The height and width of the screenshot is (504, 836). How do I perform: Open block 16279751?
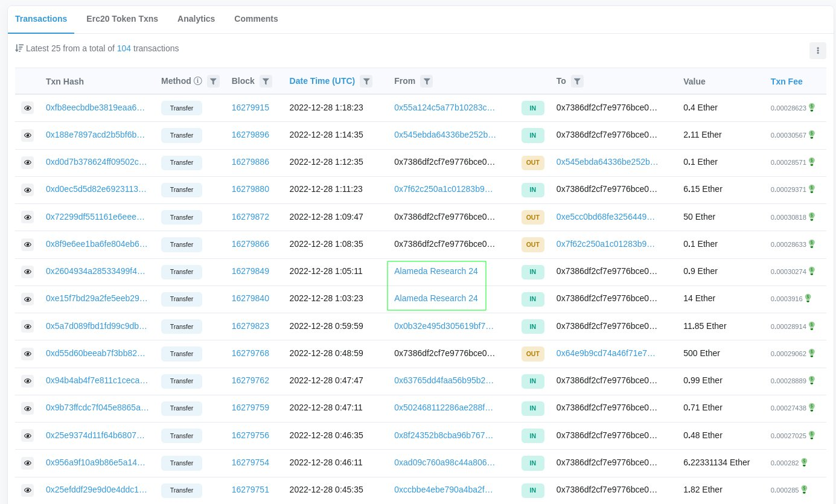[x=250, y=490]
